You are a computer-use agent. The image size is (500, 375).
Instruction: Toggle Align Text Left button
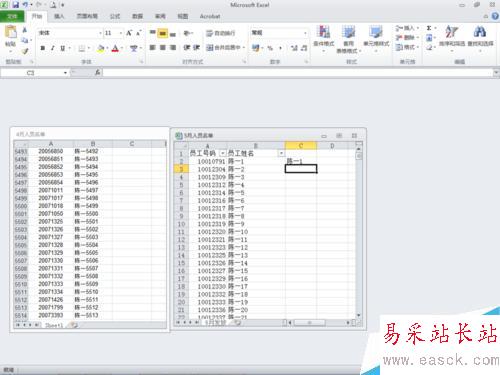click(153, 48)
